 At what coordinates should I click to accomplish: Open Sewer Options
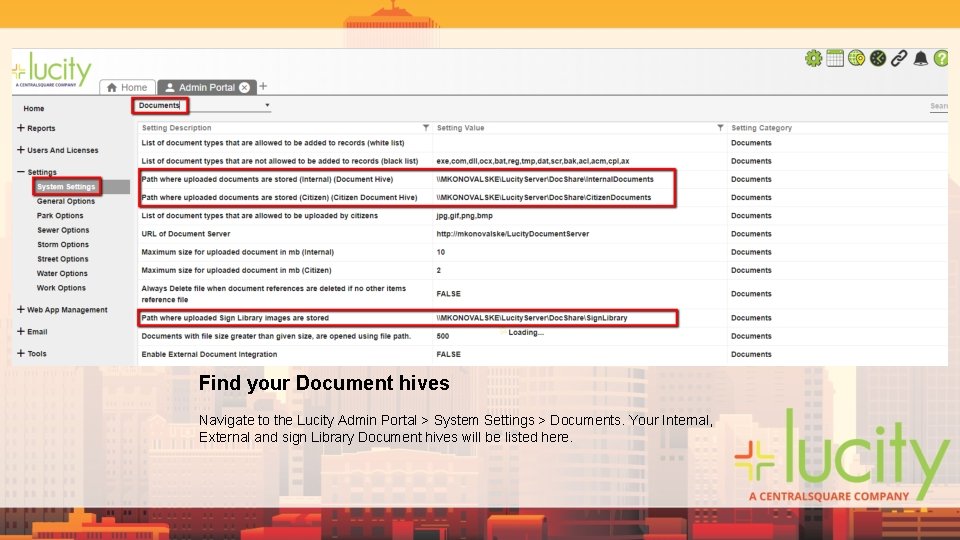tap(63, 230)
